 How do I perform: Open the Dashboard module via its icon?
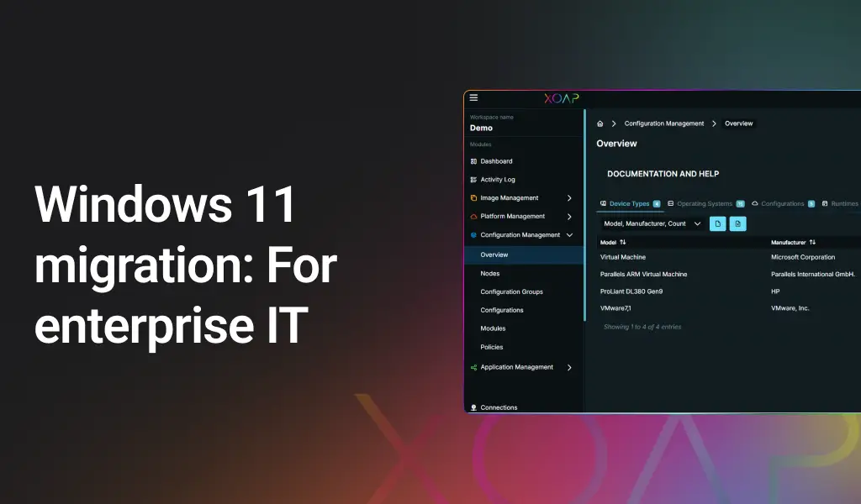(x=473, y=161)
